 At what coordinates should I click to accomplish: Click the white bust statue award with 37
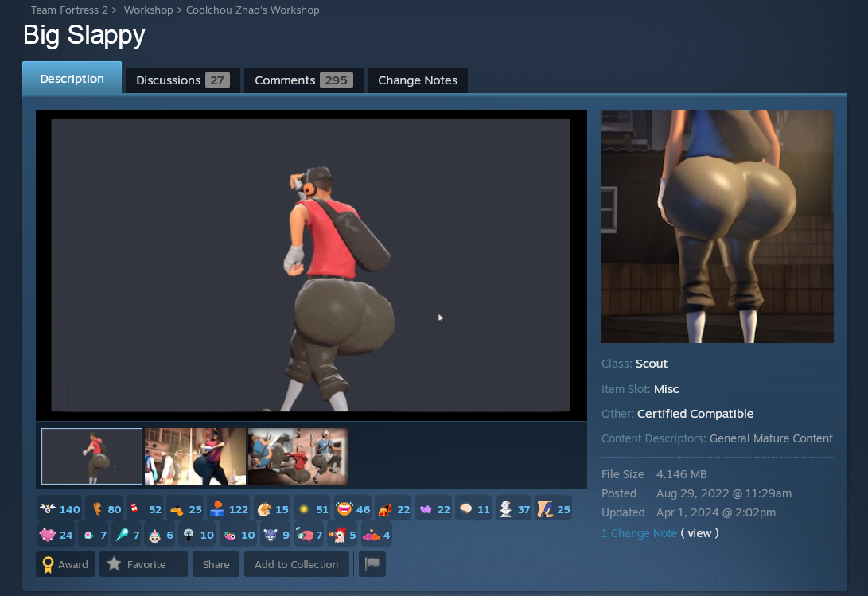[x=514, y=509]
